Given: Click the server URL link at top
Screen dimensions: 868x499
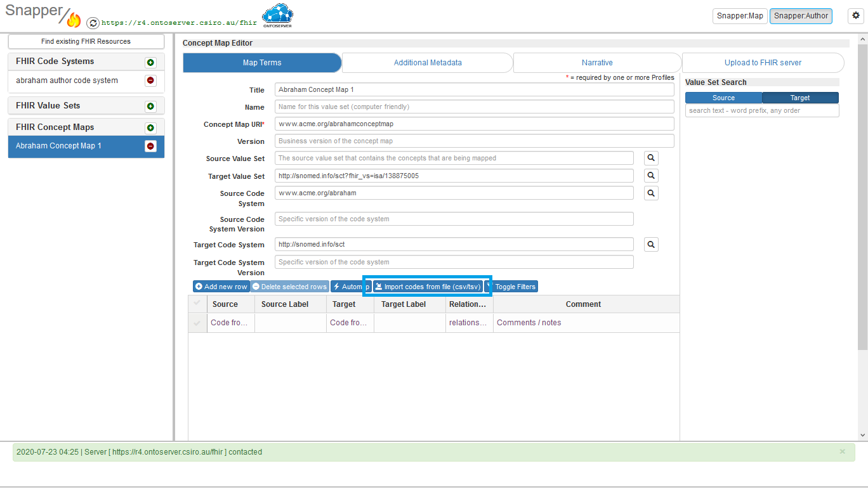Looking at the screenshot, I should (179, 22).
